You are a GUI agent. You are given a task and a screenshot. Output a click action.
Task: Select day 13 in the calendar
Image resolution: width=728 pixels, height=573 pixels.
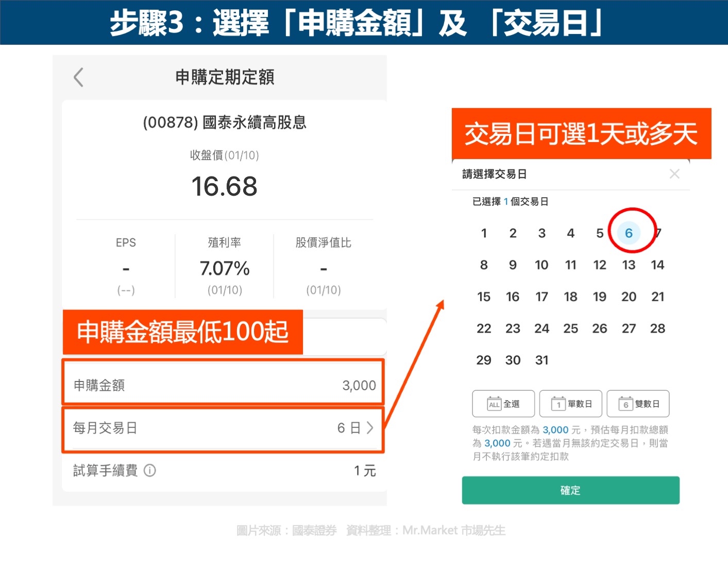629,265
